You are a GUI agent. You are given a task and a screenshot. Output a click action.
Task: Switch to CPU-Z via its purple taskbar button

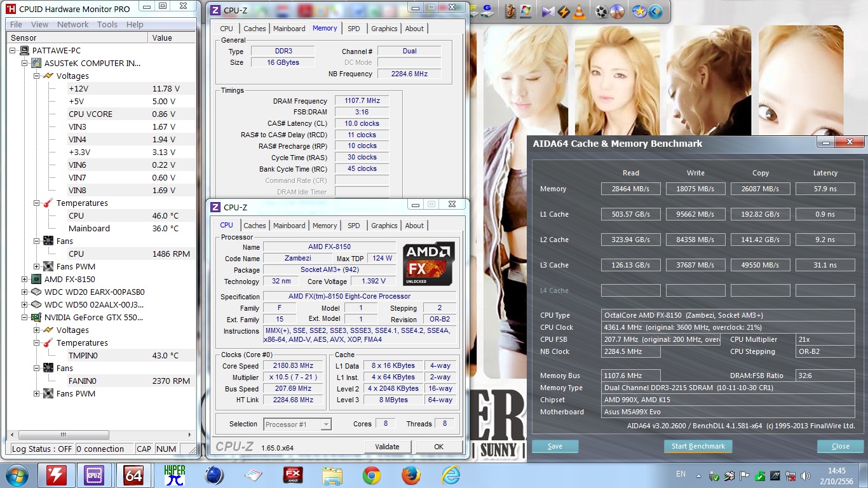pos(94,475)
